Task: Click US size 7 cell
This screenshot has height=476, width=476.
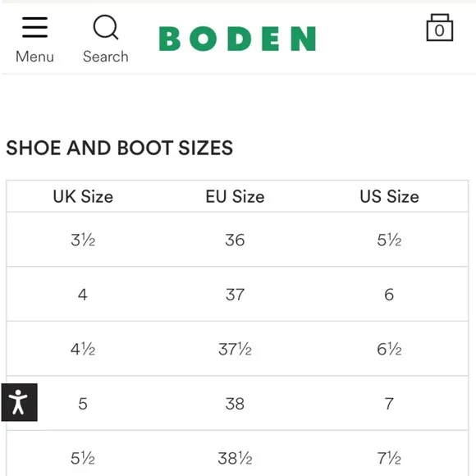Action: (389, 404)
